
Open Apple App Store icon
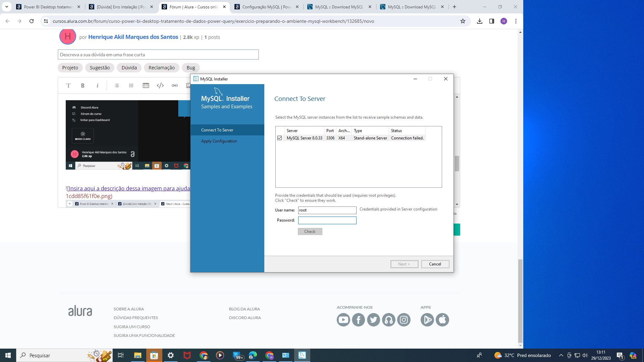click(x=442, y=320)
